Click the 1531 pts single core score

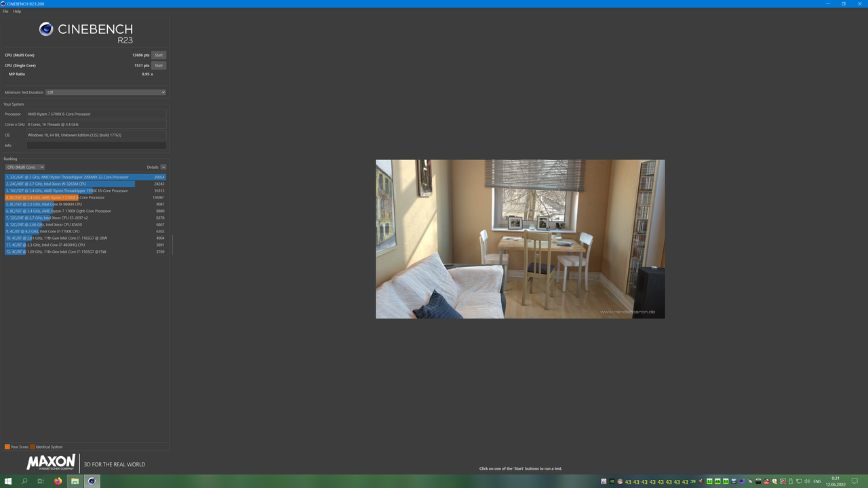point(141,66)
